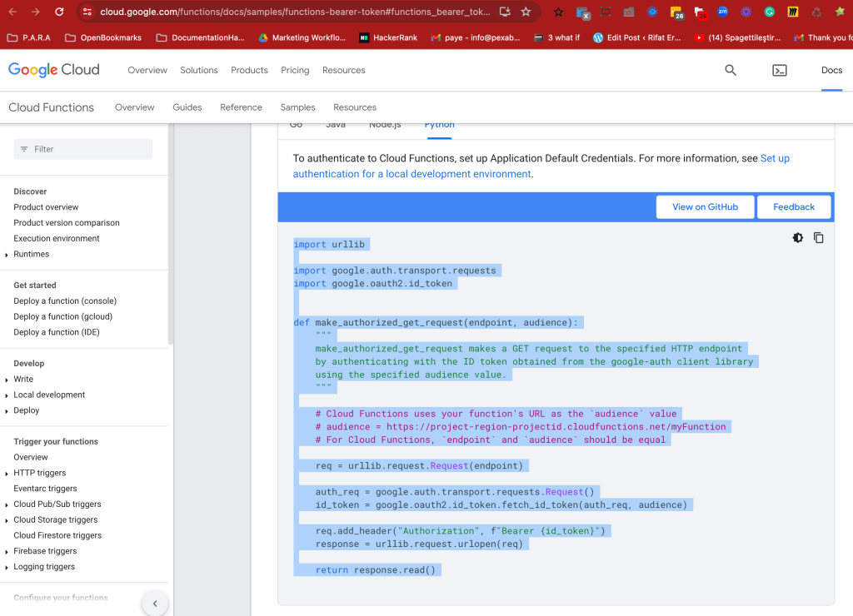Click the Feedback button
853x616 pixels.
tap(794, 206)
